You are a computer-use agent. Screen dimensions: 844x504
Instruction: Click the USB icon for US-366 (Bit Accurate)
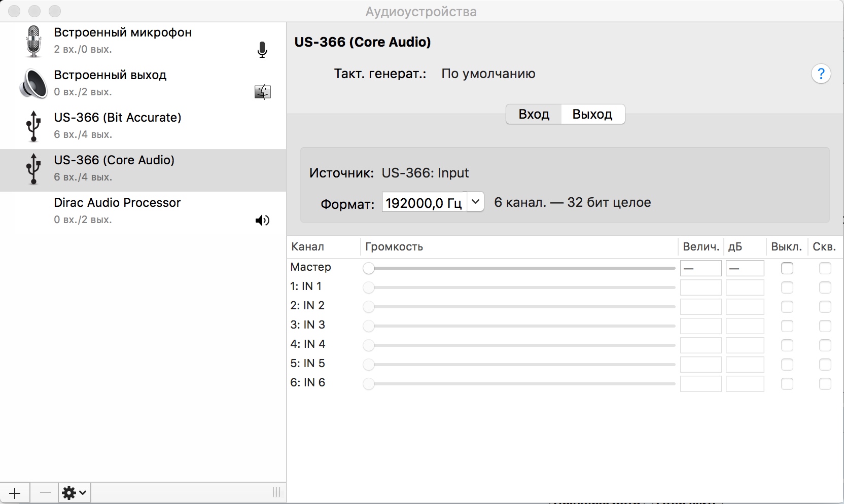tap(33, 126)
